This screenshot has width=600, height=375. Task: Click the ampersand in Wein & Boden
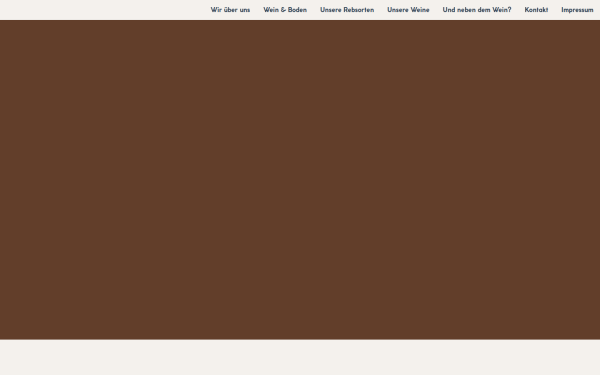point(283,10)
